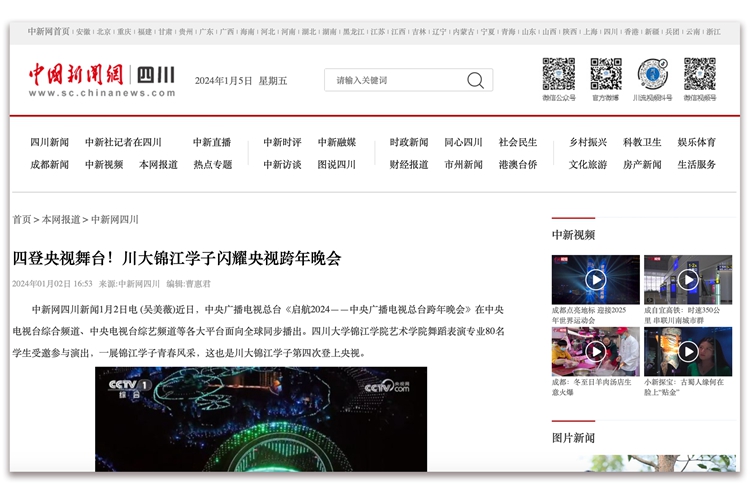Open 中新融媒 section
The height and width of the screenshot is (500, 750).
(337, 142)
